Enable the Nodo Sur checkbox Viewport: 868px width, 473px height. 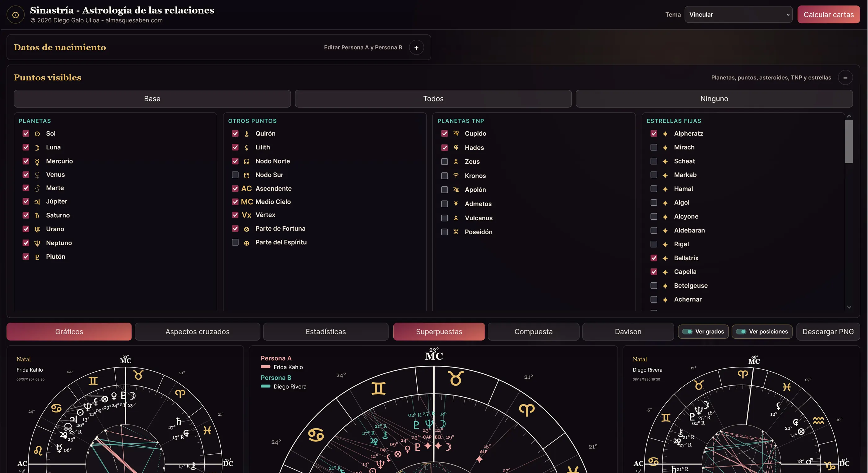(235, 175)
